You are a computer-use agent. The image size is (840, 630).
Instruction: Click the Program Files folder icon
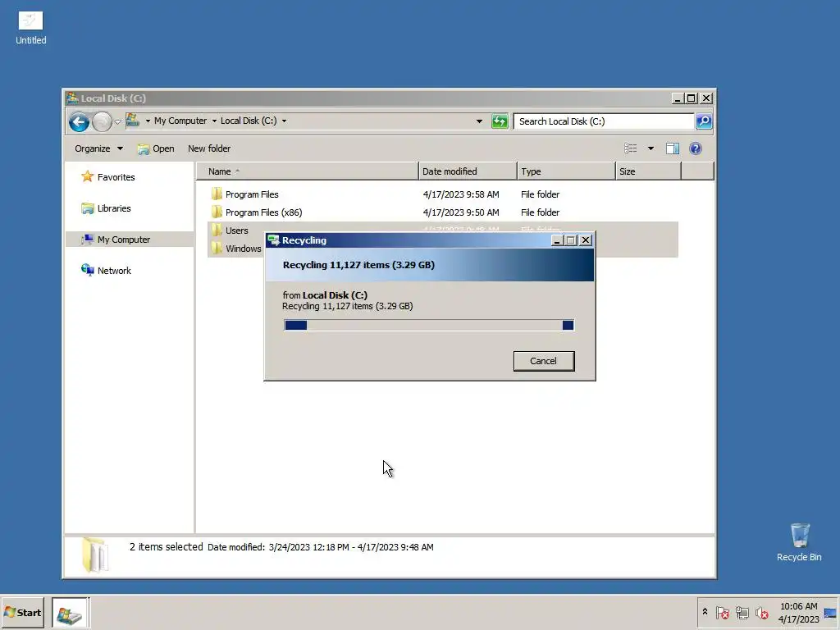217,194
